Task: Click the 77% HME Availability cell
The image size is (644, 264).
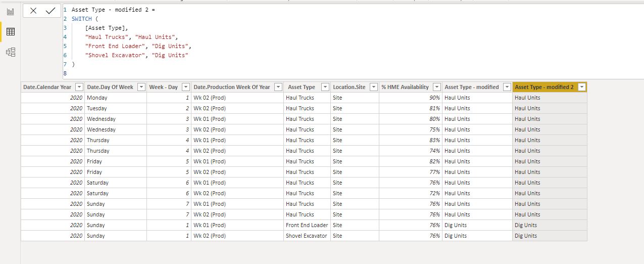Action: [x=410, y=172]
